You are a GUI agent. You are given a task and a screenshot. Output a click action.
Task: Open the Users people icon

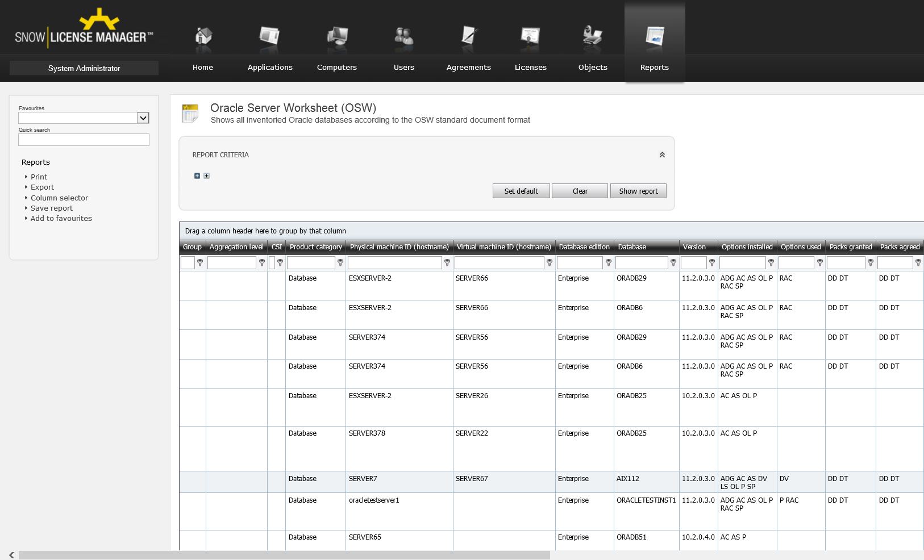coord(404,36)
